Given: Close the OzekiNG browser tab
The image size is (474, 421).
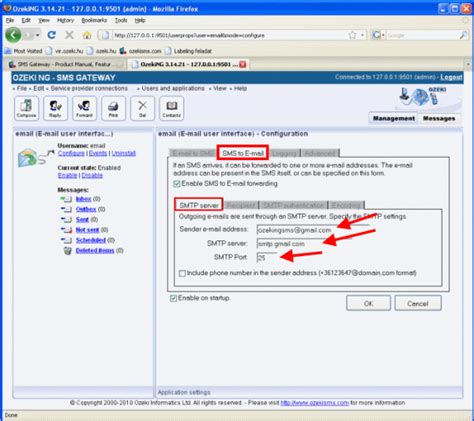Looking at the screenshot, I should tap(243, 64).
